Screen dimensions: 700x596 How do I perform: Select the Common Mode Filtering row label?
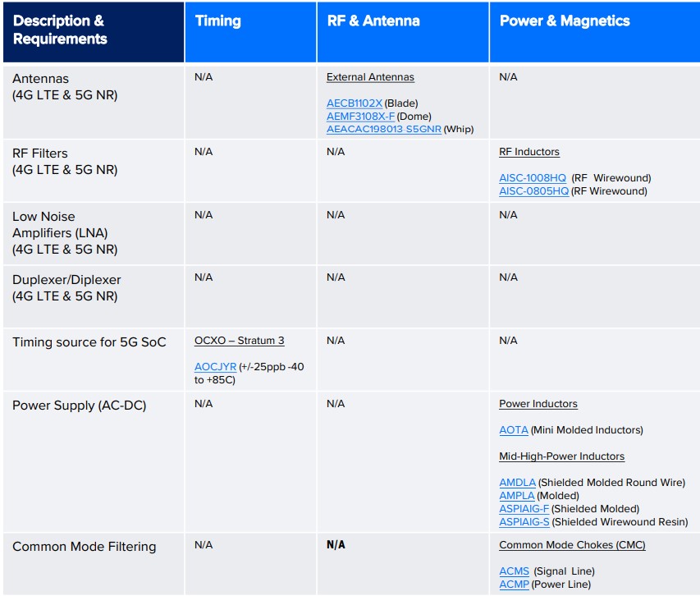tap(84, 547)
